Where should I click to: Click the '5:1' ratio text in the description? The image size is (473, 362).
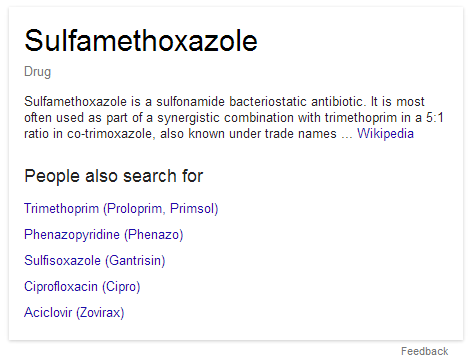tap(435, 118)
